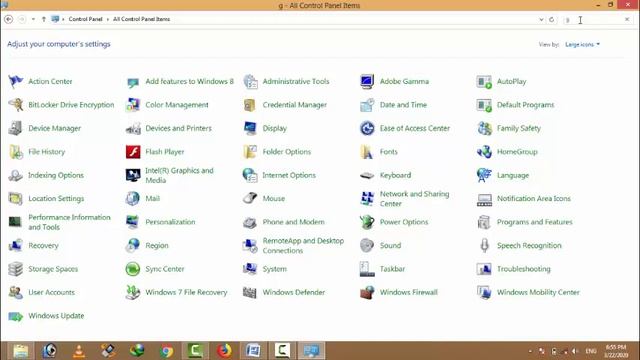
Task: Select Control Panel in the address breadcrumb
Action: pyautogui.click(x=85, y=19)
